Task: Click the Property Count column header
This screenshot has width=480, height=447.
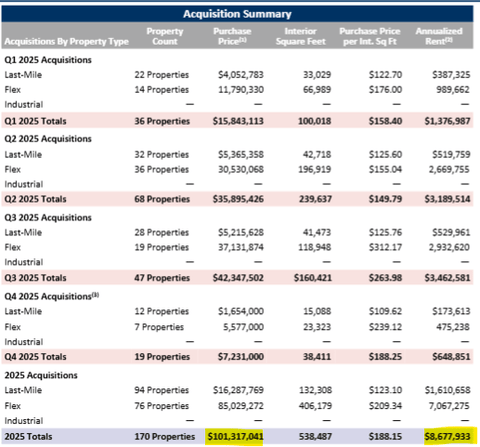Action: (165, 36)
